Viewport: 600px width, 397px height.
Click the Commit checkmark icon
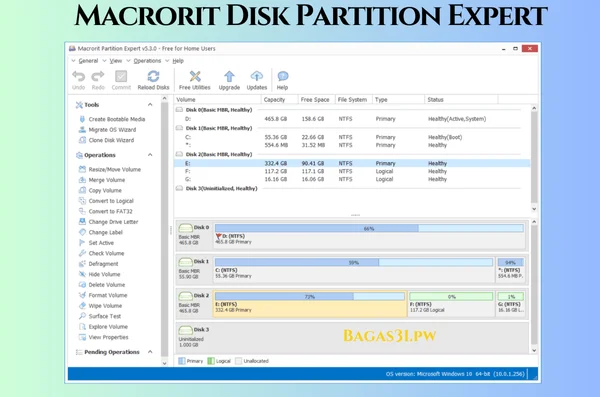click(x=121, y=77)
